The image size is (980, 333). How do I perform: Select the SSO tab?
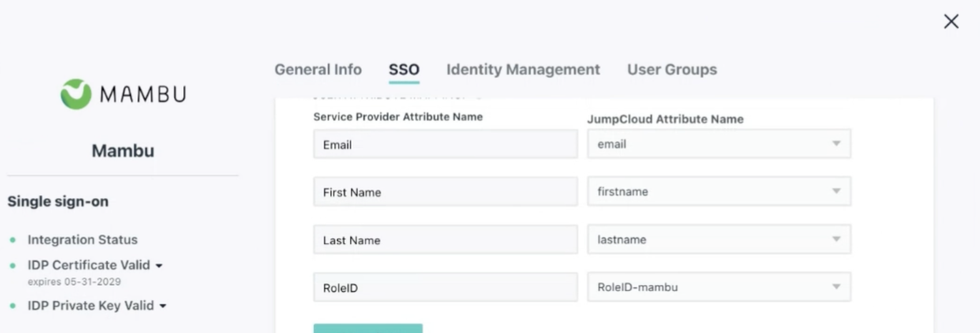coord(404,69)
